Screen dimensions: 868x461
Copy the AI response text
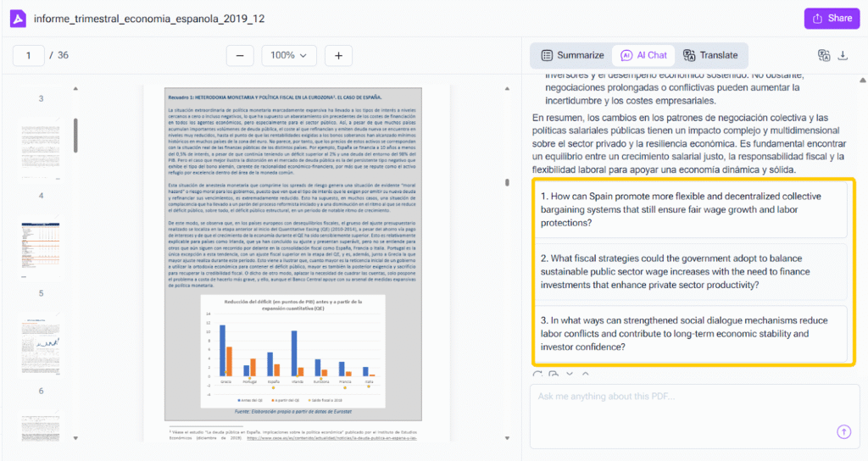pos(554,375)
